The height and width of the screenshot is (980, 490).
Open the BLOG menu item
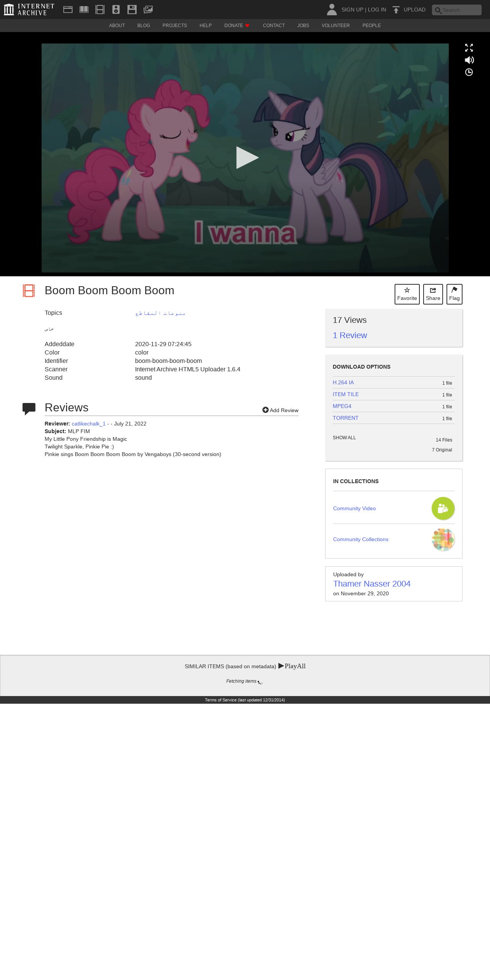pyautogui.click(x=143, y=26)
